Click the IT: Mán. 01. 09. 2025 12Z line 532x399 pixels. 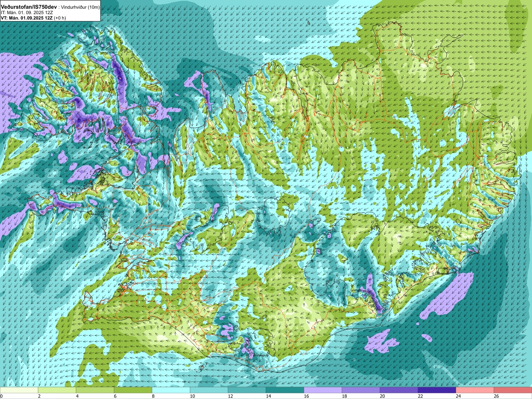[27, 12]
